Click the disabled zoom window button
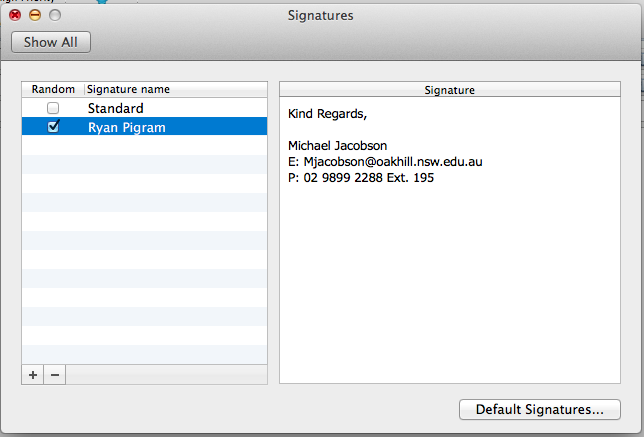Image resolution: width=644 pixels, height=437 pixels. pyautogui.click(x=55, y=15)
